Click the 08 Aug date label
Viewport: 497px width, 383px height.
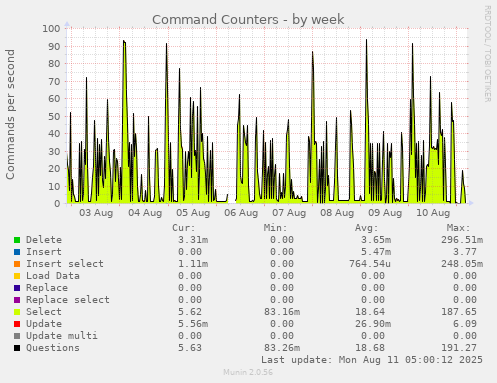coord(337,213)
